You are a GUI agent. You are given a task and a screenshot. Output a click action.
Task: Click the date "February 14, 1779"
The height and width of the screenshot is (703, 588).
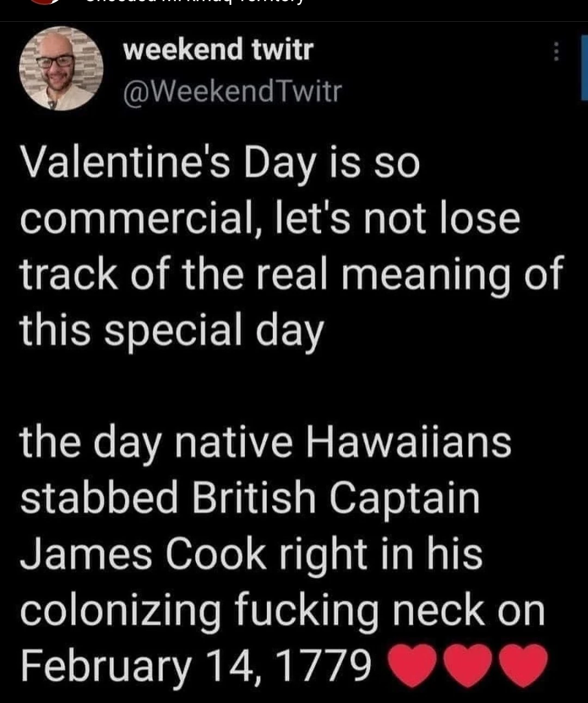pos(196,665)
